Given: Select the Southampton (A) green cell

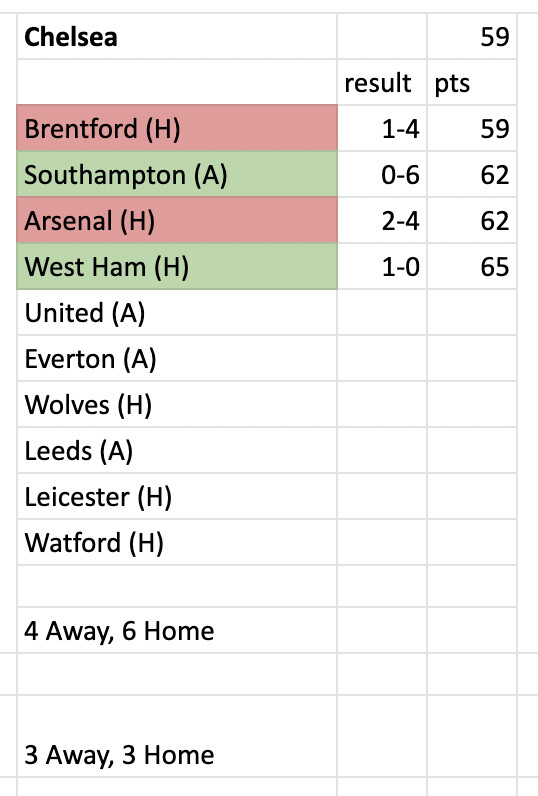Looking at the screenshot, I should click(x=177, y=174).
